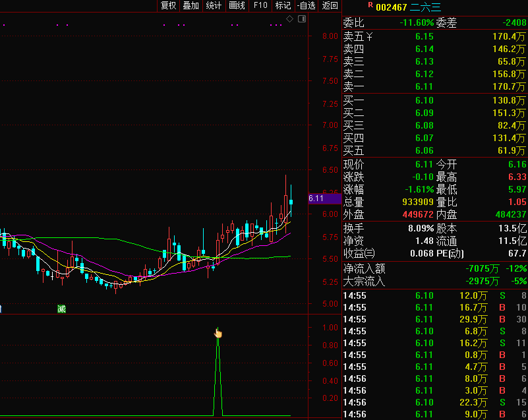Click the green spike peak in the indicator panel
The height and width of the screenshot is (420, 528).
pos(218,328)
